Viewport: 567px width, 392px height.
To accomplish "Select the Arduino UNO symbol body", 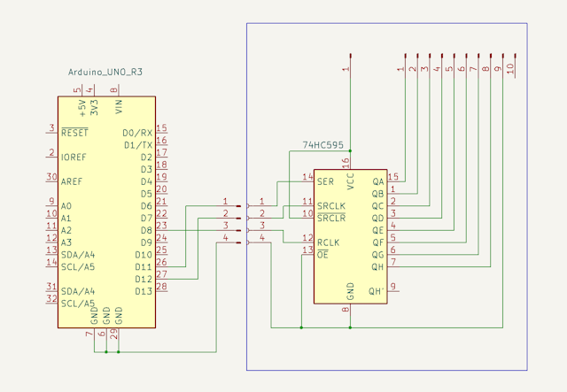I will (106, 212).
